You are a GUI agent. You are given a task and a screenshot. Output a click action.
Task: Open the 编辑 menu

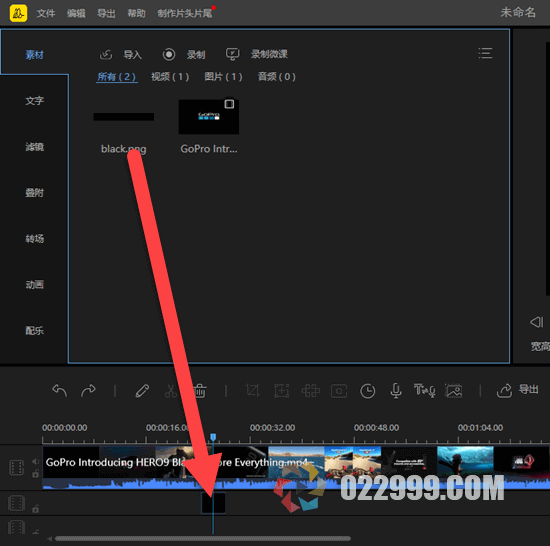[x=76, y=14]
